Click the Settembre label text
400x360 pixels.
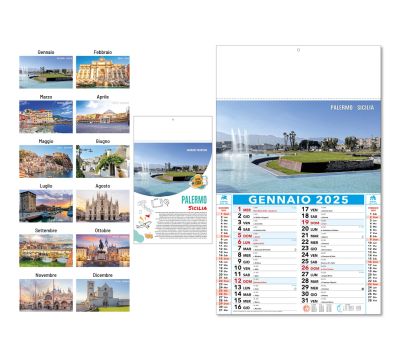(46, 231)
